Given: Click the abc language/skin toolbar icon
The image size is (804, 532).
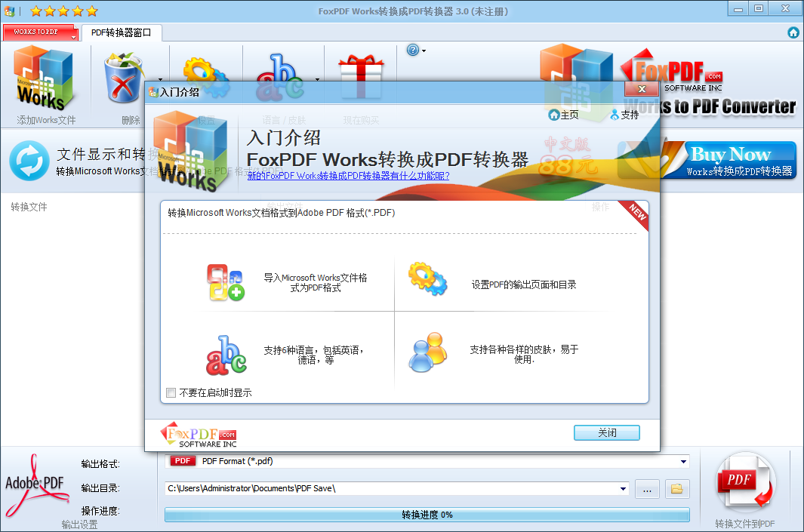Looking at the screenshot, I should pyautogui.click(x=279, y=77).
